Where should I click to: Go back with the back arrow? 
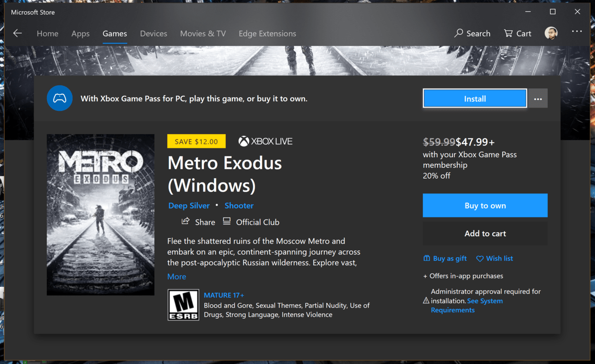click(18, 33)
